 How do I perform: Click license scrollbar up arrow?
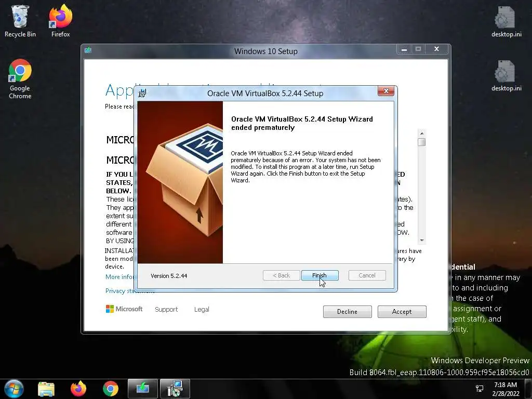(x=422, y=134)
